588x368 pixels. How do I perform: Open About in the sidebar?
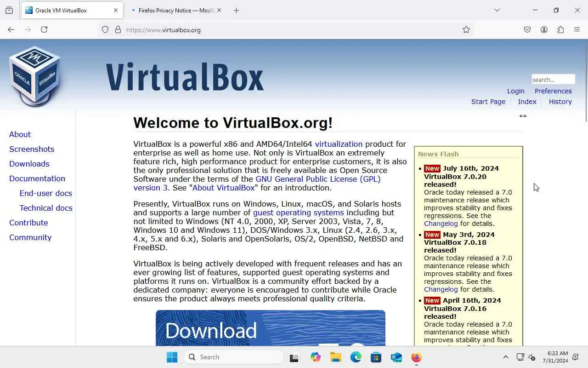[x=20, y=134]
